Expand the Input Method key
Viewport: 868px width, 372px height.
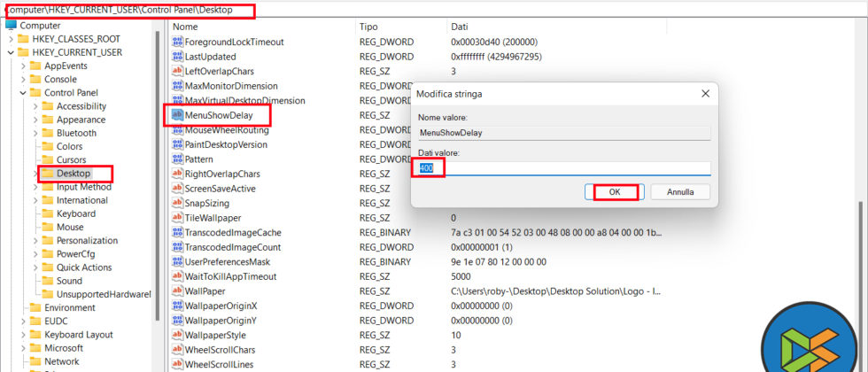(35, 187)
